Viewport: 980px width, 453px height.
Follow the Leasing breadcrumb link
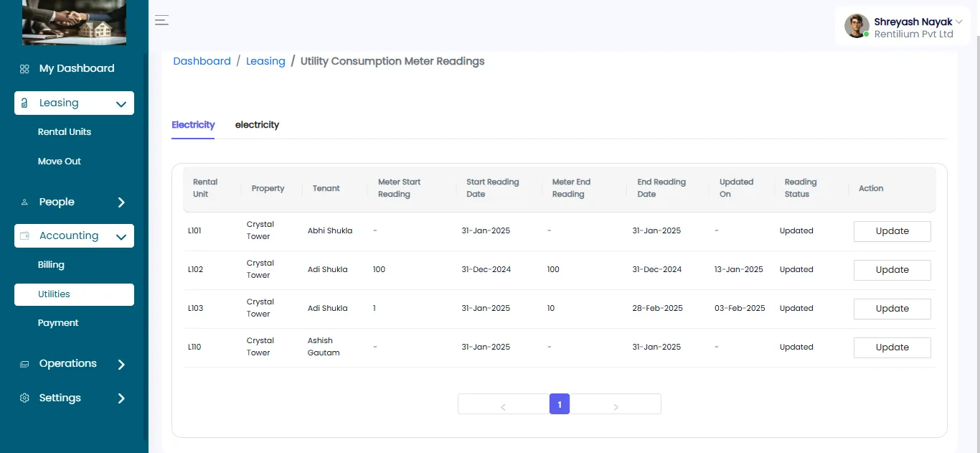[265, 61]
